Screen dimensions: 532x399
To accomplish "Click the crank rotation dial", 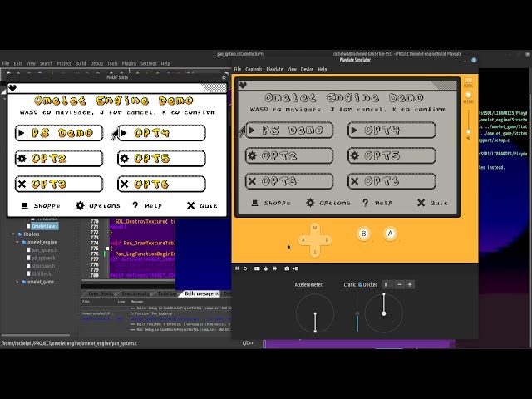I will coord(384,313).
